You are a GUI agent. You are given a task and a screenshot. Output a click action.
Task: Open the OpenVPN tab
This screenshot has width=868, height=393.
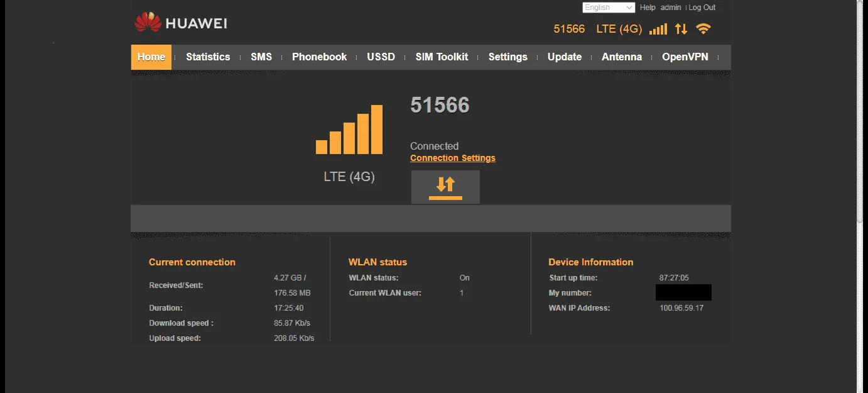tap(685, 57)
